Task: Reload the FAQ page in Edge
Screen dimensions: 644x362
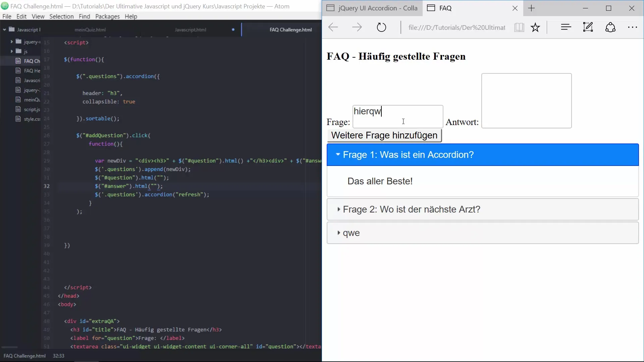Action: pyautogui.click(x=381, y=27)
